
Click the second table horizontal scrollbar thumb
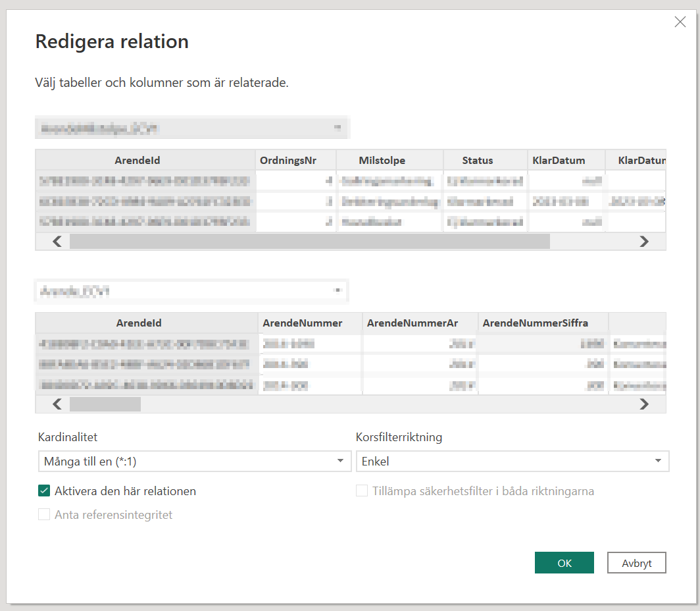tap(105, 404)
